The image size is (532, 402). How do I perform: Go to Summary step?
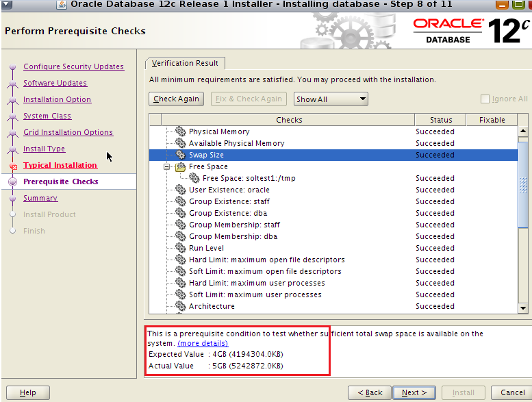[x=40, y=198]
